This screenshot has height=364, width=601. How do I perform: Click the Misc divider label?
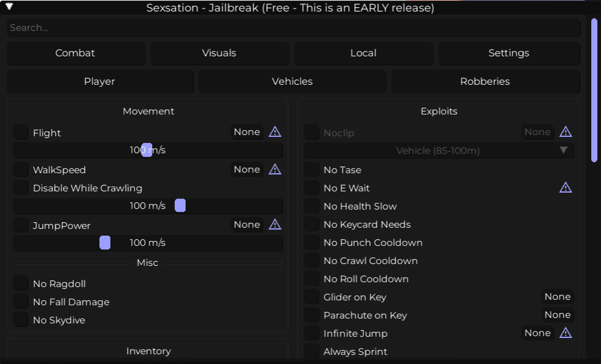[147, 263]
